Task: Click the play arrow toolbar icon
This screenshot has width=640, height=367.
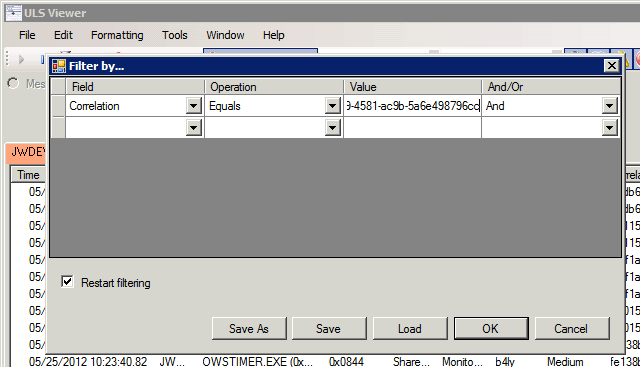Action: (x=21, y=60)
